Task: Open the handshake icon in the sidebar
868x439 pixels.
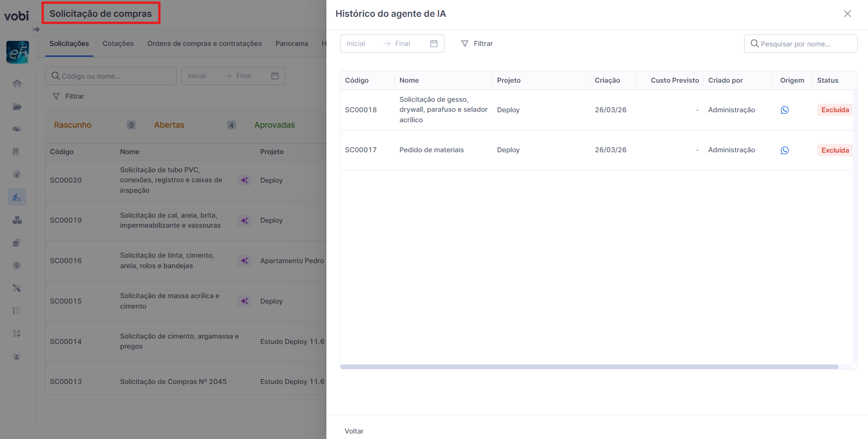Action: (17, 129)
